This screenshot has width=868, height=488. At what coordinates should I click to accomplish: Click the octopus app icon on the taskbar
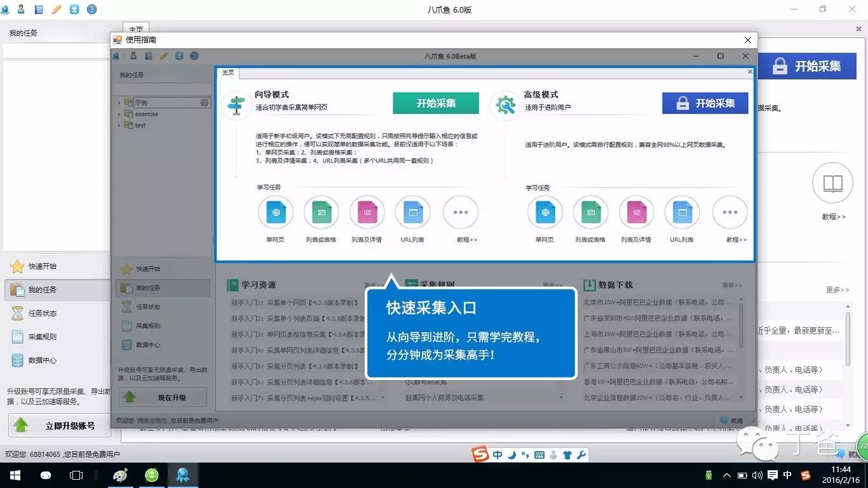pos(183,475)
